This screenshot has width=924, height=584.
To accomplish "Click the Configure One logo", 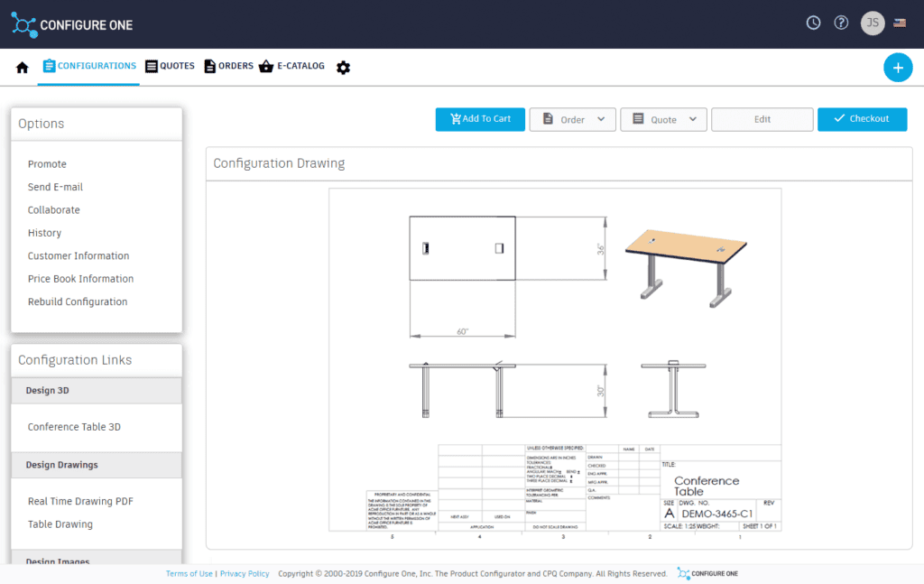I will [x=72, y=24].
